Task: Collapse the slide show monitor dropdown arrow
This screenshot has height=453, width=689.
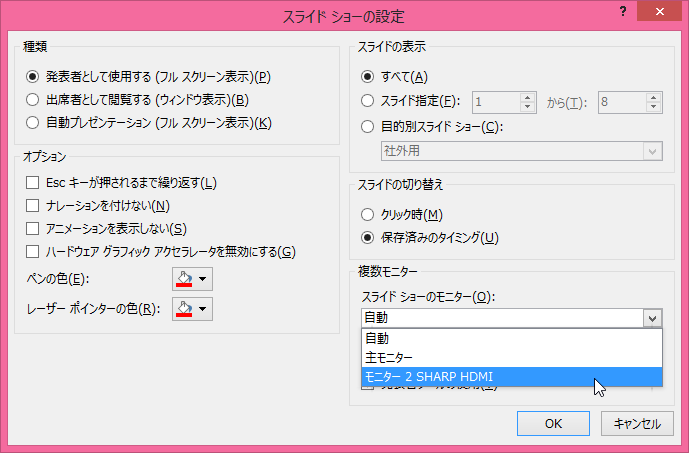Action: point(652,318)
